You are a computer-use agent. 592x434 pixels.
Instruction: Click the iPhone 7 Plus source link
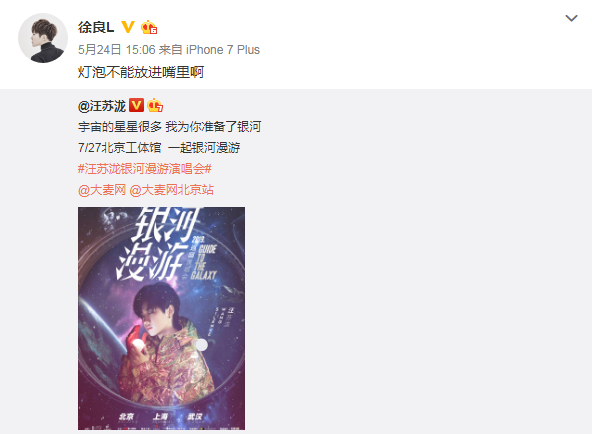223,49
